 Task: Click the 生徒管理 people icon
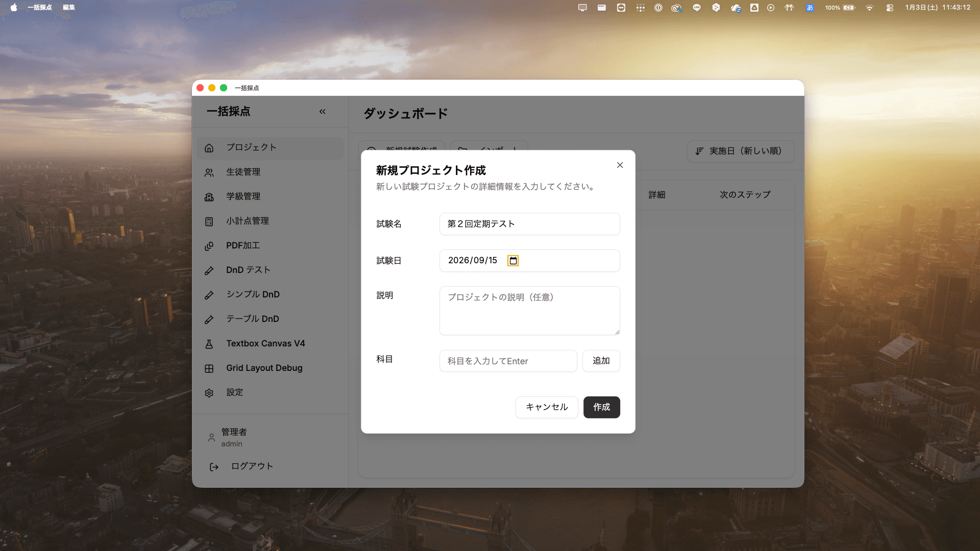209,172
